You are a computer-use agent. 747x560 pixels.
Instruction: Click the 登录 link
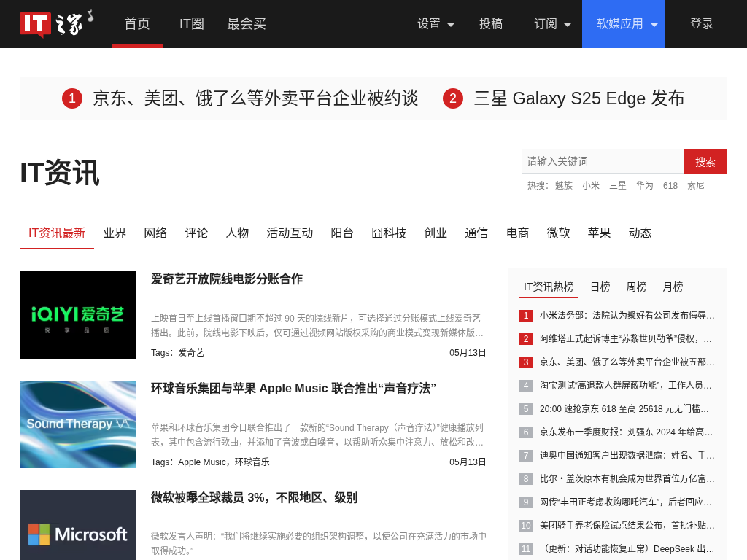(x=701, y=24)
